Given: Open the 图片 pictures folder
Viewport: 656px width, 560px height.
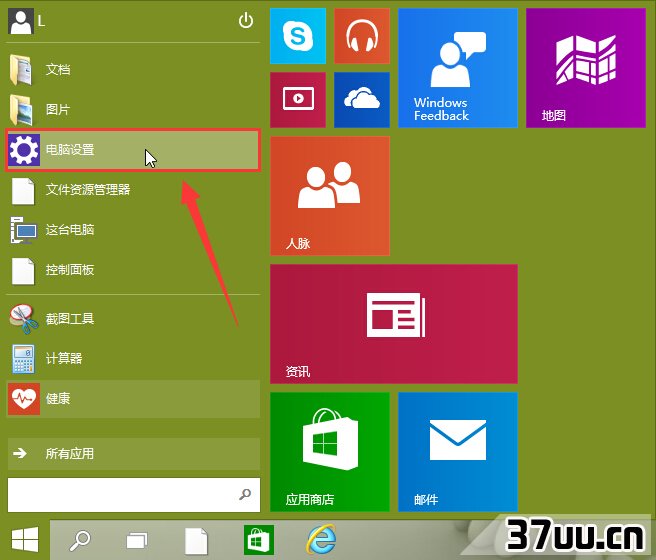Looking at the screenshot, I should click(133, 110).
